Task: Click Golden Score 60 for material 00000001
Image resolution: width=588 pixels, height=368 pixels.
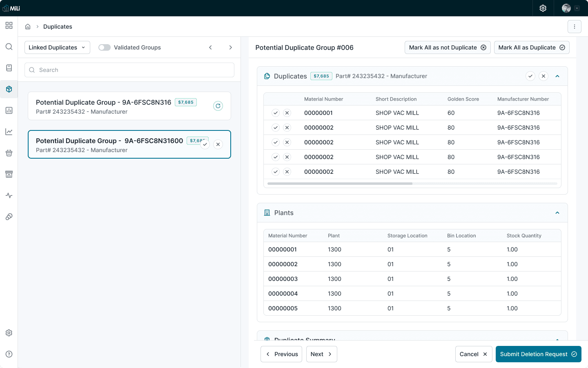Action: (451, 113)
